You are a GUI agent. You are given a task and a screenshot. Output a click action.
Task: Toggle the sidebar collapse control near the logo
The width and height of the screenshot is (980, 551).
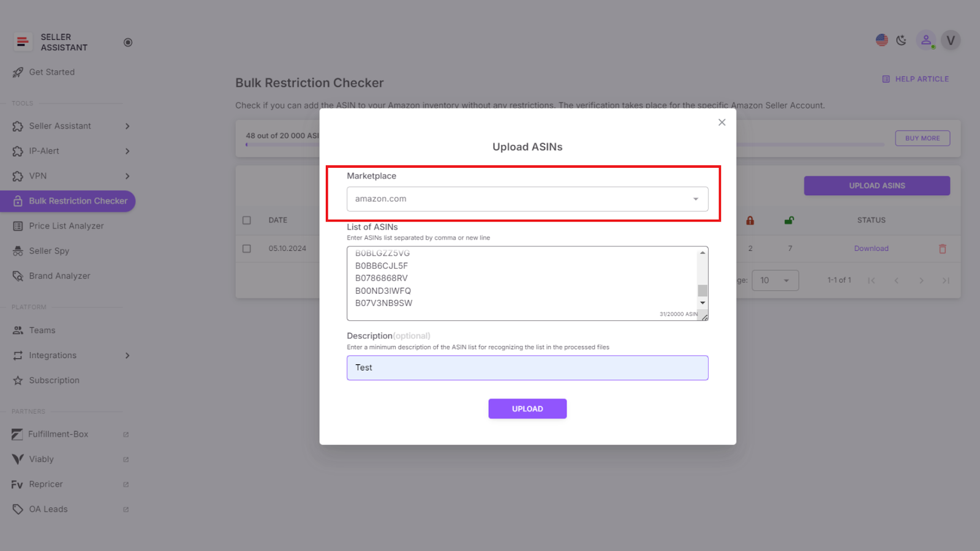click(128, 42)
